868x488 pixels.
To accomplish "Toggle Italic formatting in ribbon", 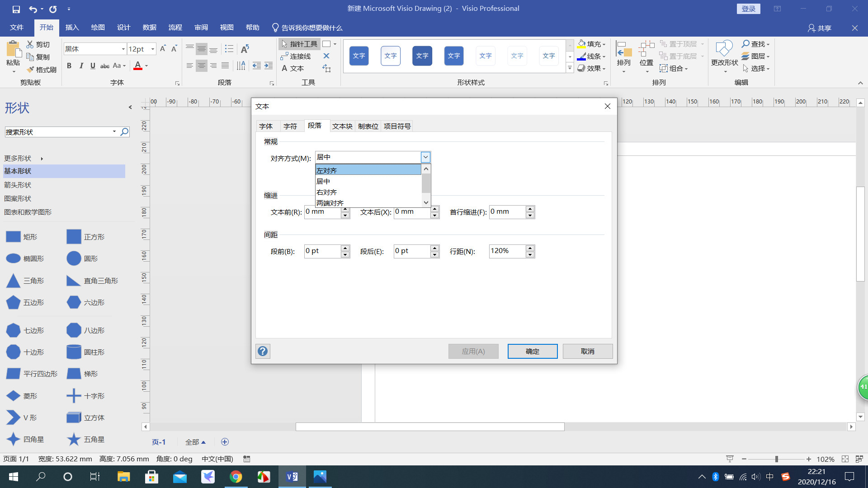I will [x=81, y=66].
